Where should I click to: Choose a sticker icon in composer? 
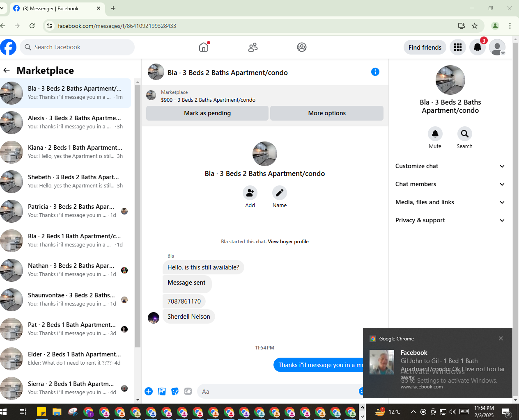click(x=175, y=391)
